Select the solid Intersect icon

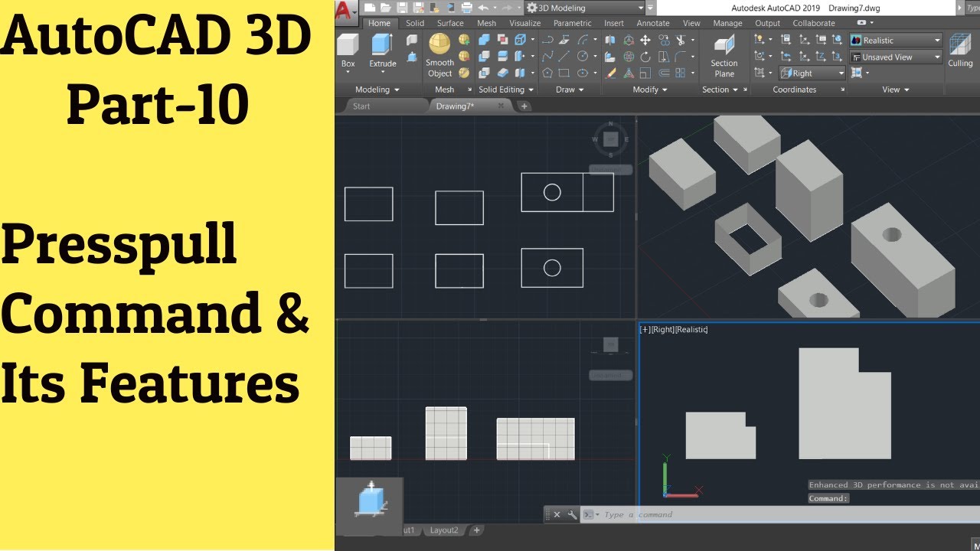(x=484, y=73)
